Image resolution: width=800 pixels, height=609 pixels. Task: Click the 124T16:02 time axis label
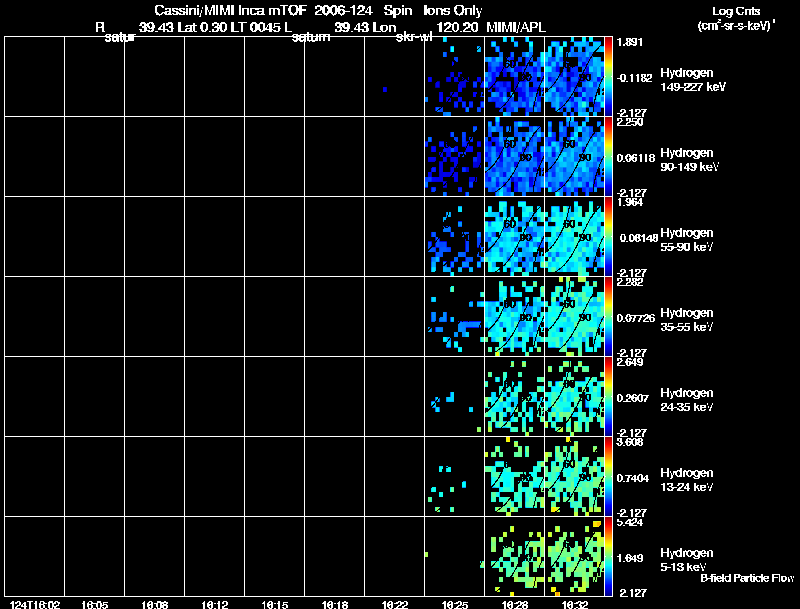35,604
